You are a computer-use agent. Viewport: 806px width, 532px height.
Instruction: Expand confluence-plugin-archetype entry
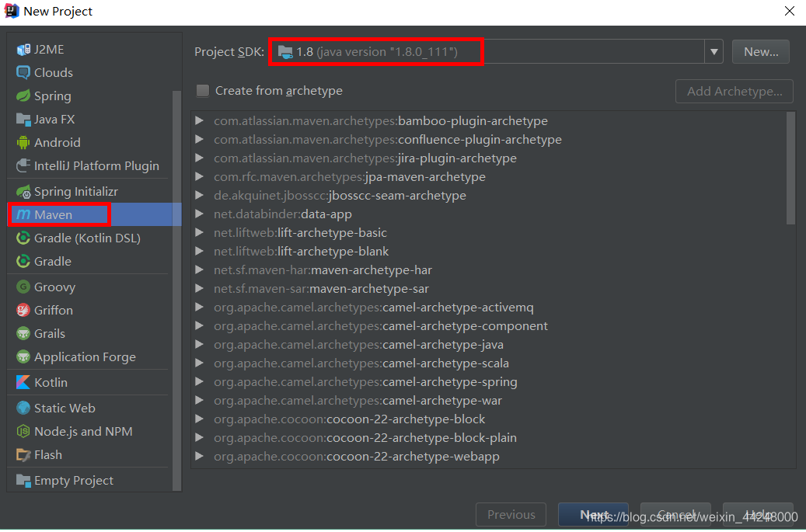200,139
